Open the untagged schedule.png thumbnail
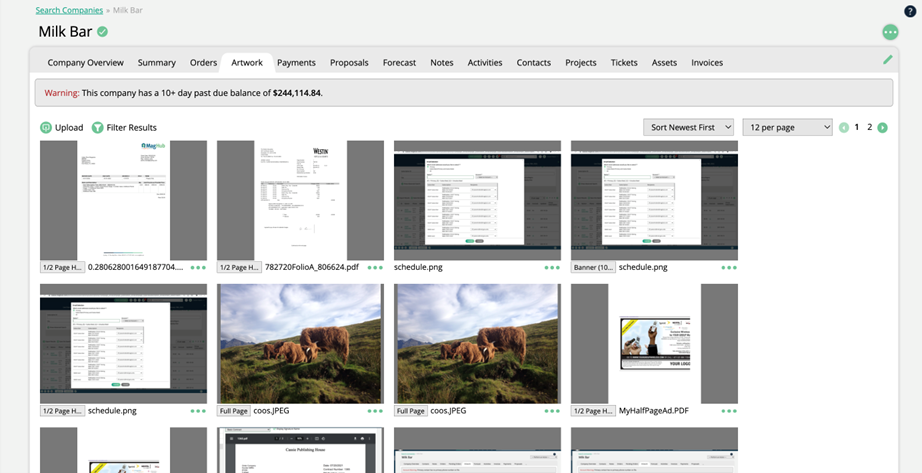922x473 pixels. pos(477,200)
